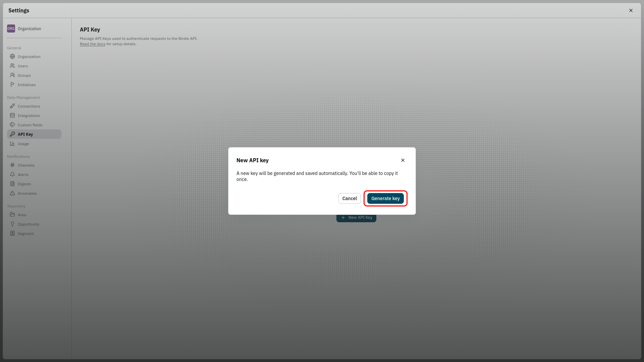Image resolution: width=644 pixels, height=362 pixels.
Task: Click the Channels hash icon
Action: 12,165
